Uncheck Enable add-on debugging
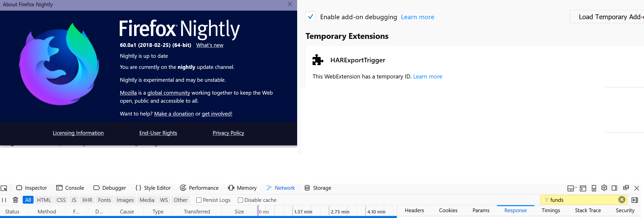Image resolution: width=644 pixels, height=218 pixels. [311, 17]
